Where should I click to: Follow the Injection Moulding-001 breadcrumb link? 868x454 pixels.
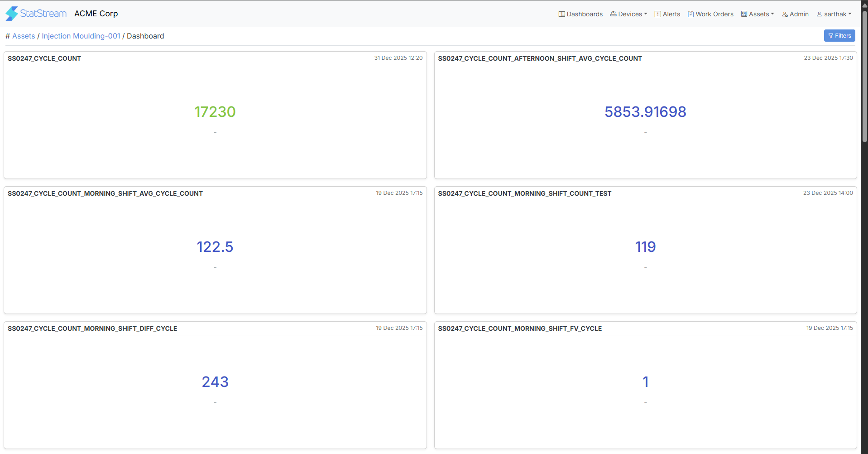coord(81,36)
